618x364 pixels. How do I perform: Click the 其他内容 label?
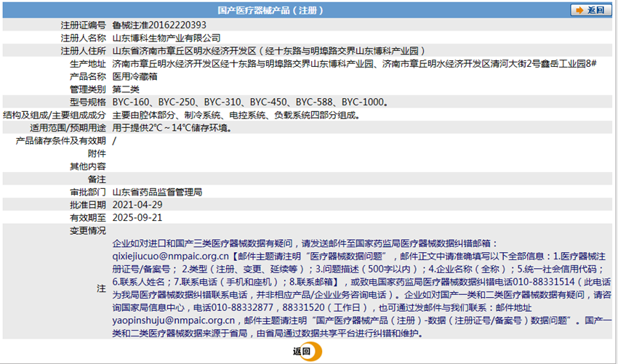[88, 166]
